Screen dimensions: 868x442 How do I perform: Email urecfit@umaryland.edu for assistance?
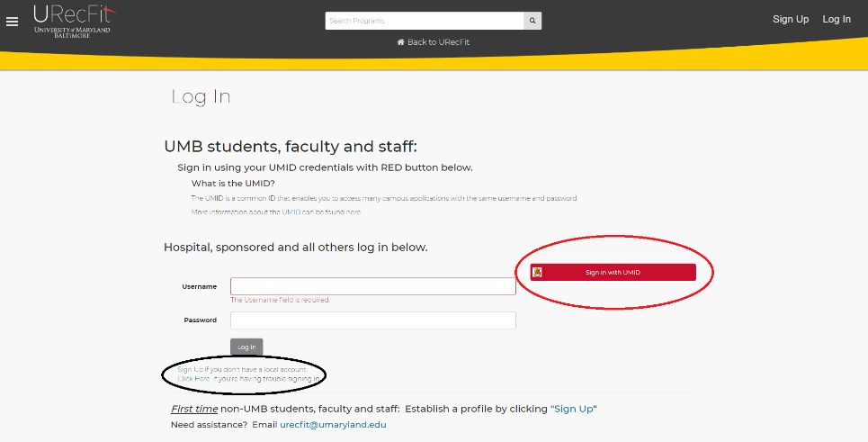333,424
